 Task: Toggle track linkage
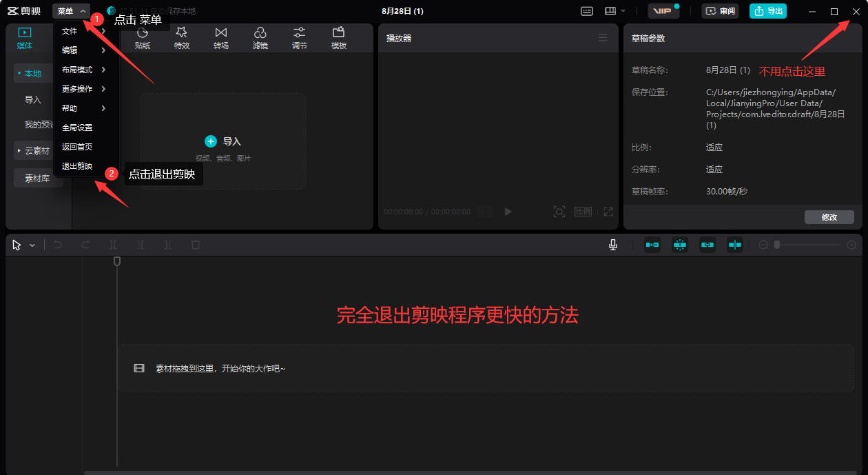pos(707,245)
